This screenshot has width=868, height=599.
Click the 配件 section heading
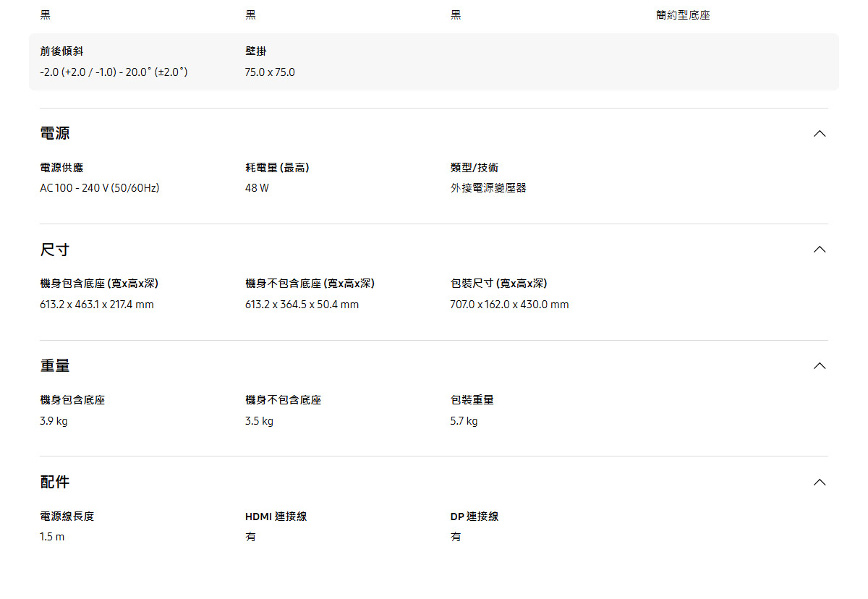55,483
